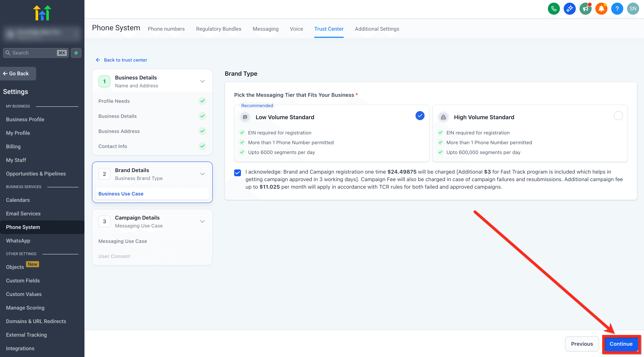This screenshot has height=357, width=644.
Task: Open Manage Scoring settings
Action: pos(25,307)
